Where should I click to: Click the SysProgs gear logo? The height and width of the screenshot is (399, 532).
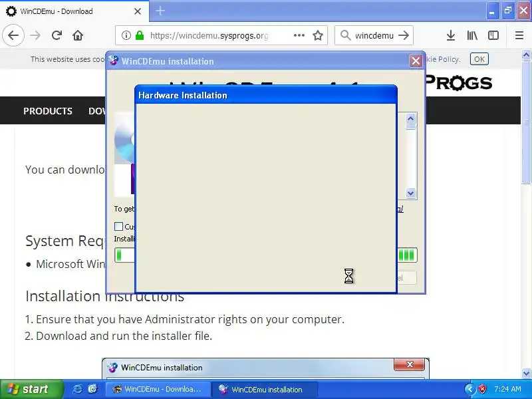click(x=457, y=82)
